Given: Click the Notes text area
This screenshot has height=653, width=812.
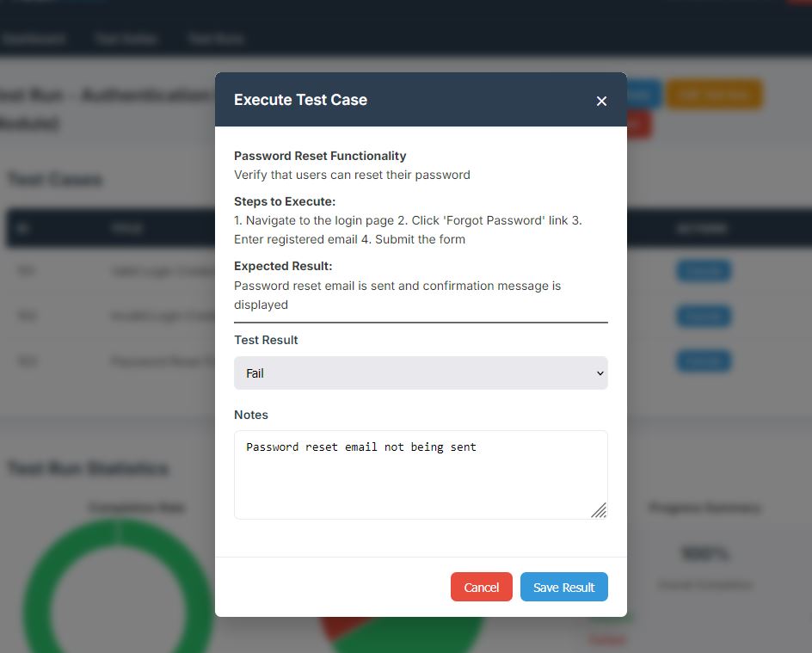Looking at the screenshot, I should click(x=421, y=474).
